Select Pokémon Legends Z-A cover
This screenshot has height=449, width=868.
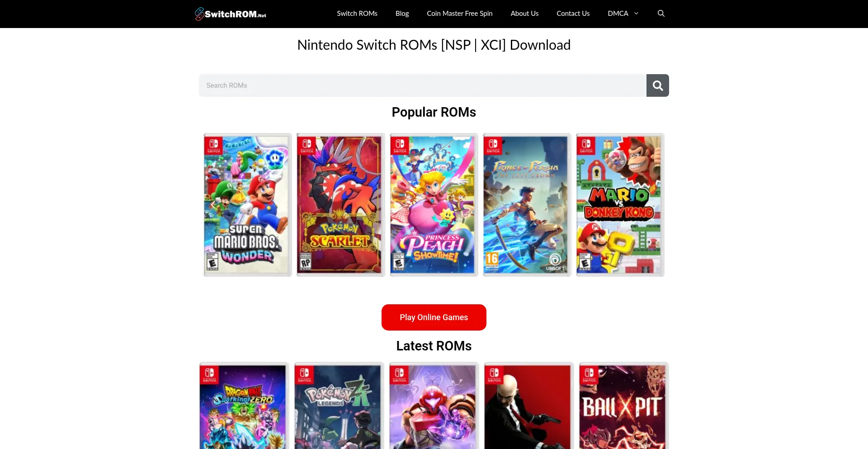click(339, 406)
